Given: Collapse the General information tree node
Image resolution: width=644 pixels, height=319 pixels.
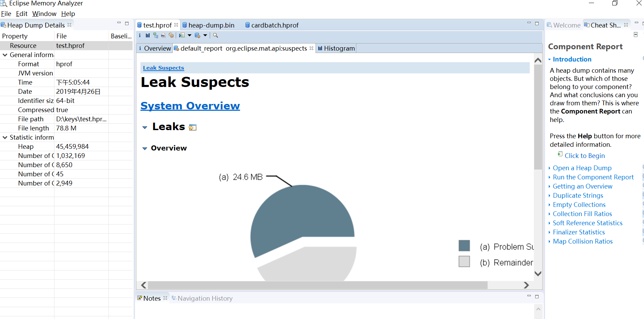Looking at the screenshot, I should click(x=5, y=55).
